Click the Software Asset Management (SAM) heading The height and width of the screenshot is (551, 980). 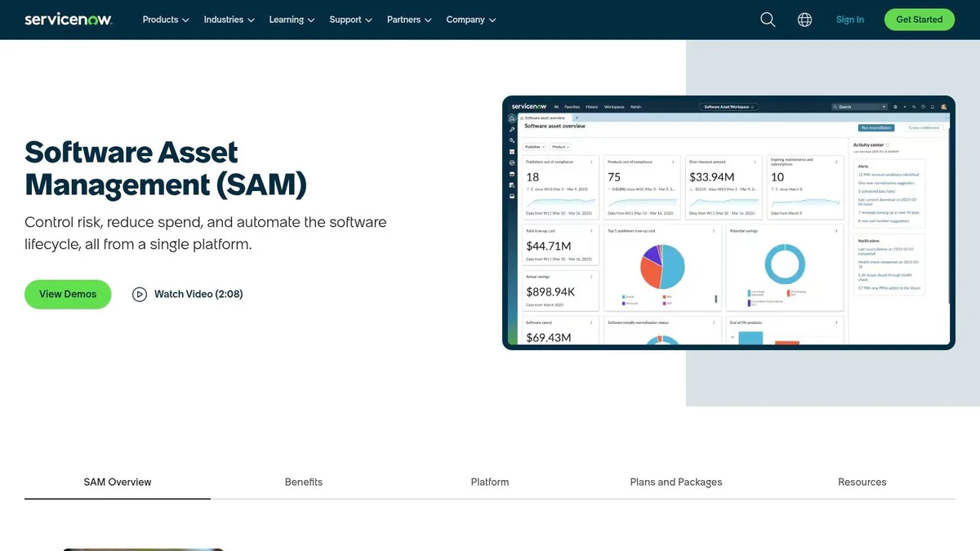coord(166,169)
